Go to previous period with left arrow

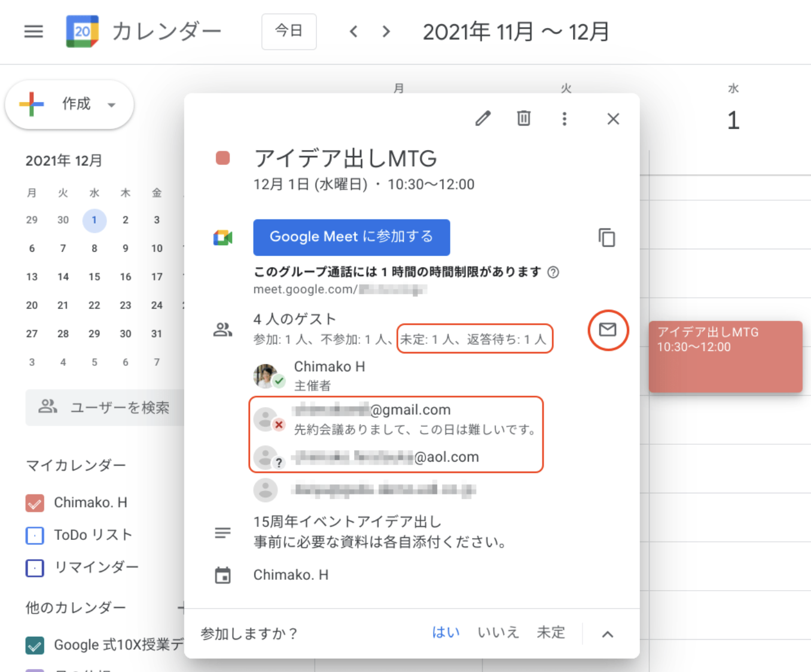pos(353,32)
